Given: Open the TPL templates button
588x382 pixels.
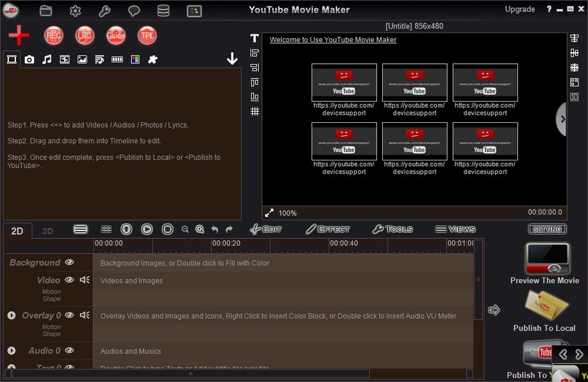Looking at the screenshot, I should pos(147,36).
